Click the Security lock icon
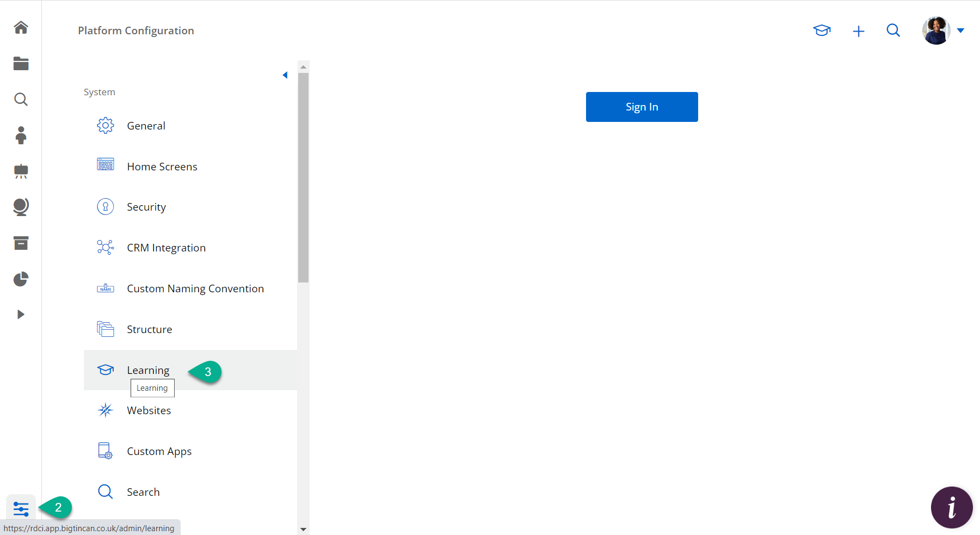 [x=106, y=207]
